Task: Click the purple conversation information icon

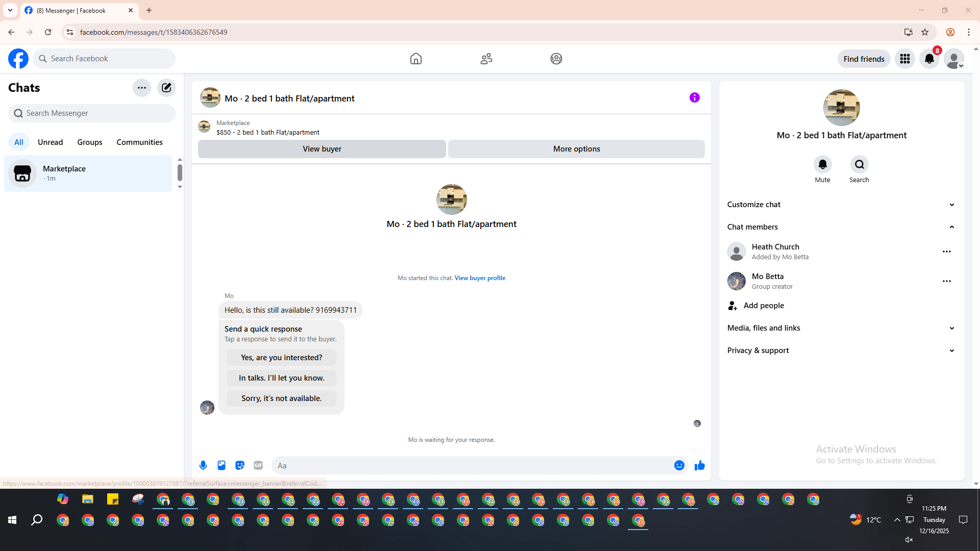Action: (x=695, y=97)
